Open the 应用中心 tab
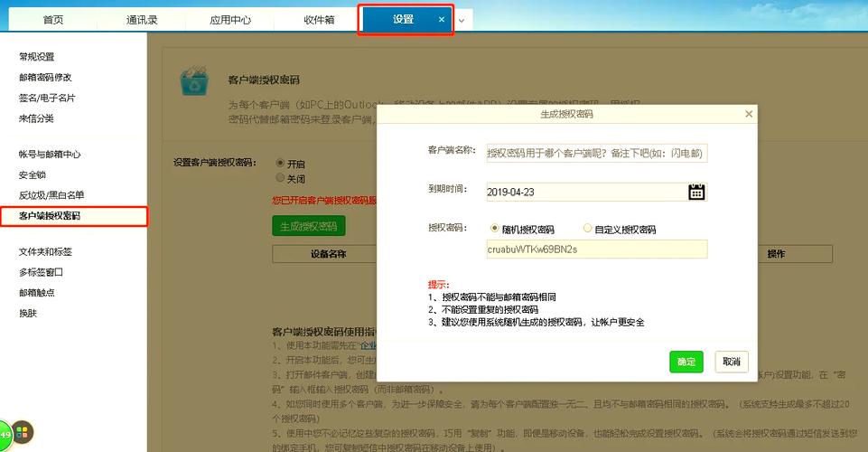Screen dimensions: 868x452 (230, 20)
